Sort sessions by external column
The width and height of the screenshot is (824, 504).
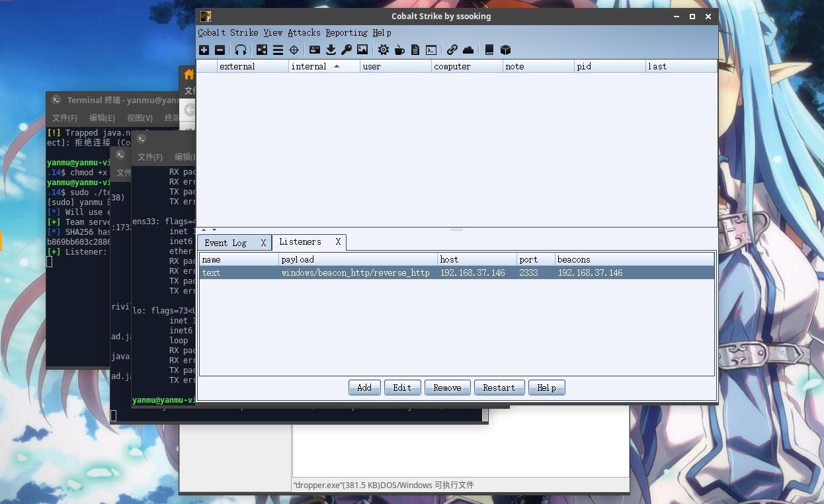coord(253,66)
